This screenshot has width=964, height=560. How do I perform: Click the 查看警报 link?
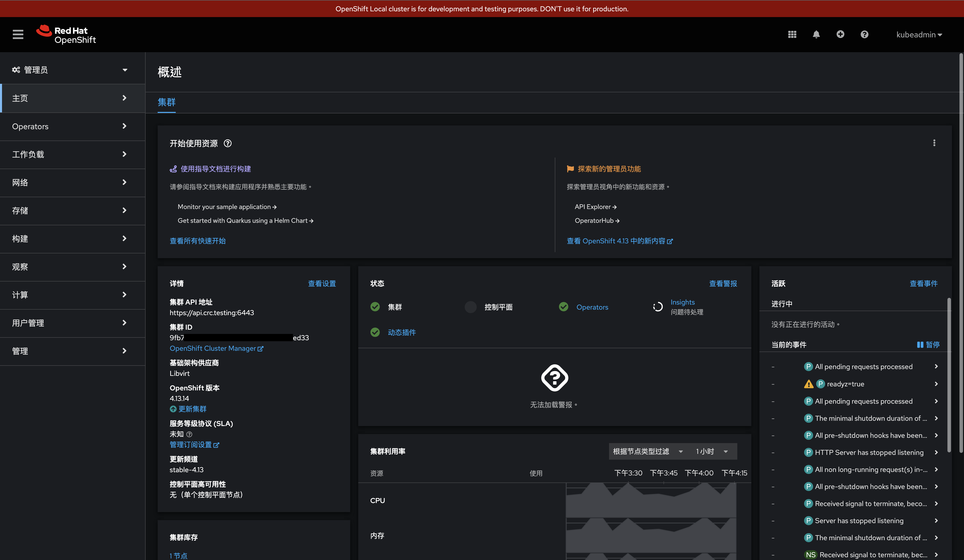pos(722,284)
